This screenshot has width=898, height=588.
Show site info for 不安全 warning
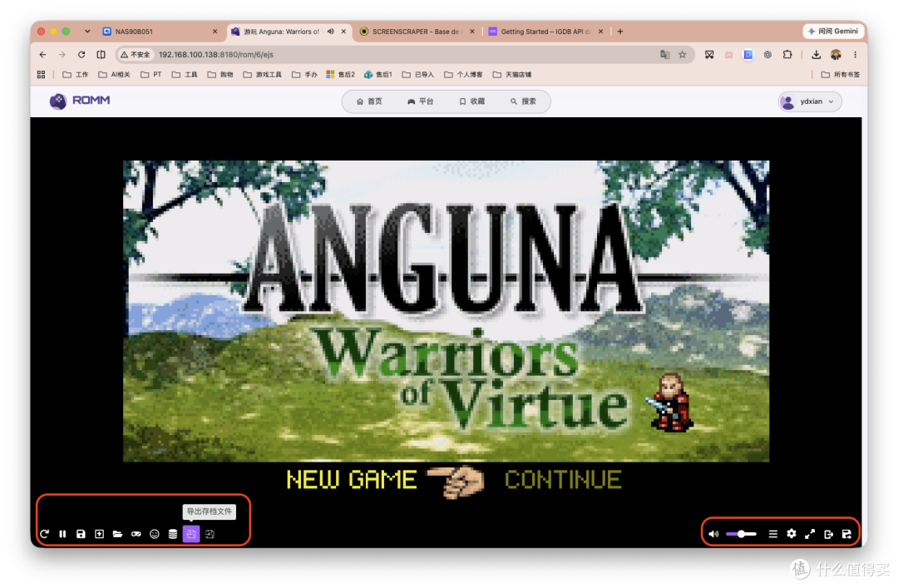point(136,54)
